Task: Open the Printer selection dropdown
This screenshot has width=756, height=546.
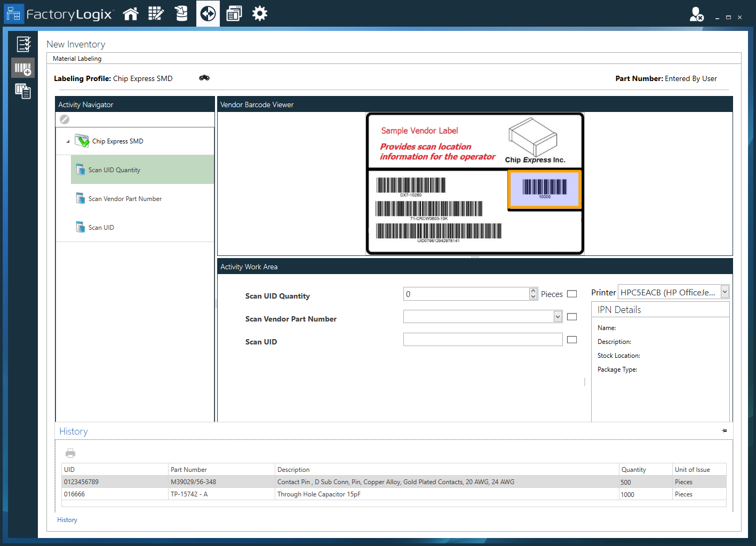Action: point(725,292)
